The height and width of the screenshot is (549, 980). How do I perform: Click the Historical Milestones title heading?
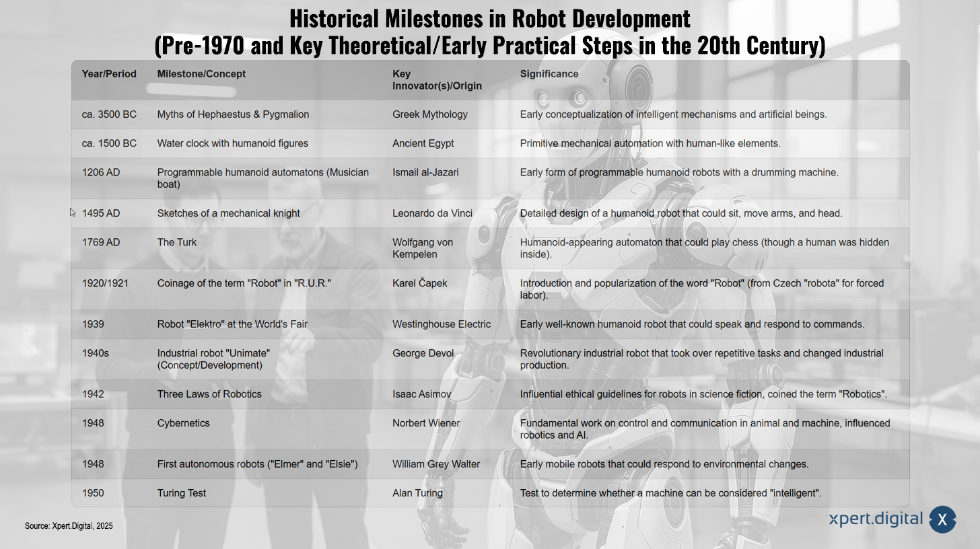click(x=490, y=32)
